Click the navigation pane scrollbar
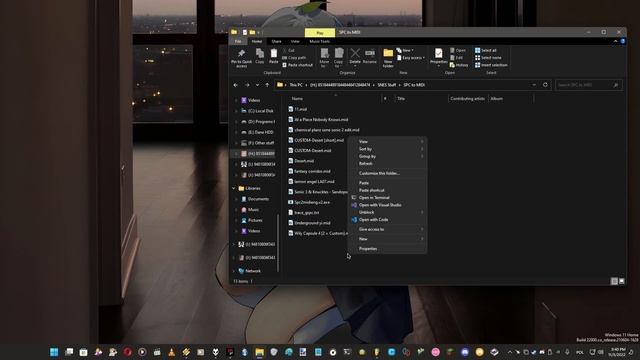 click(278, 242)
